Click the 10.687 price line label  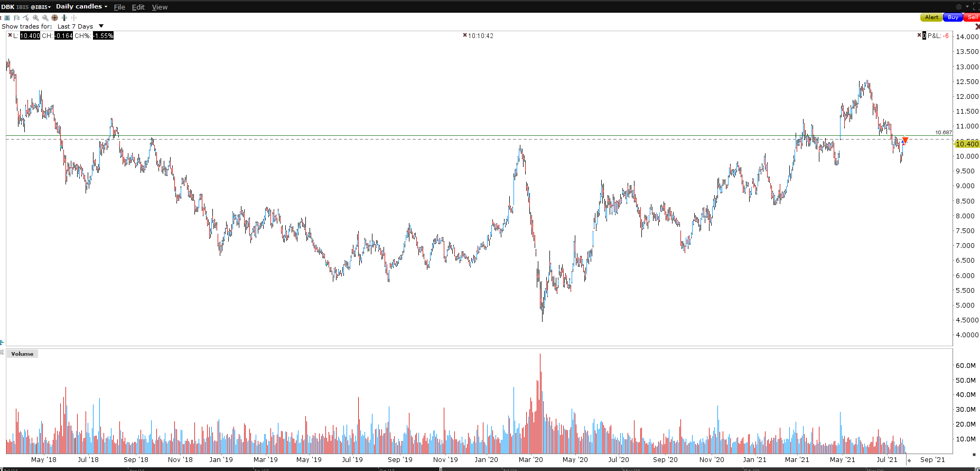943,133
